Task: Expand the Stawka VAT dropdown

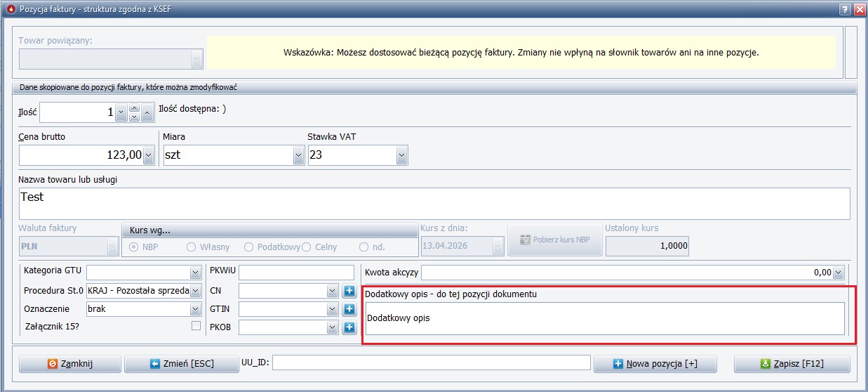Action: [x=401, y=155]
